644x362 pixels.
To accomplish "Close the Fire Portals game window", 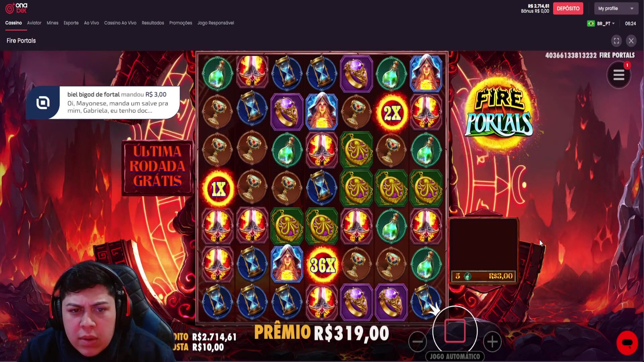I will point(631,41).
